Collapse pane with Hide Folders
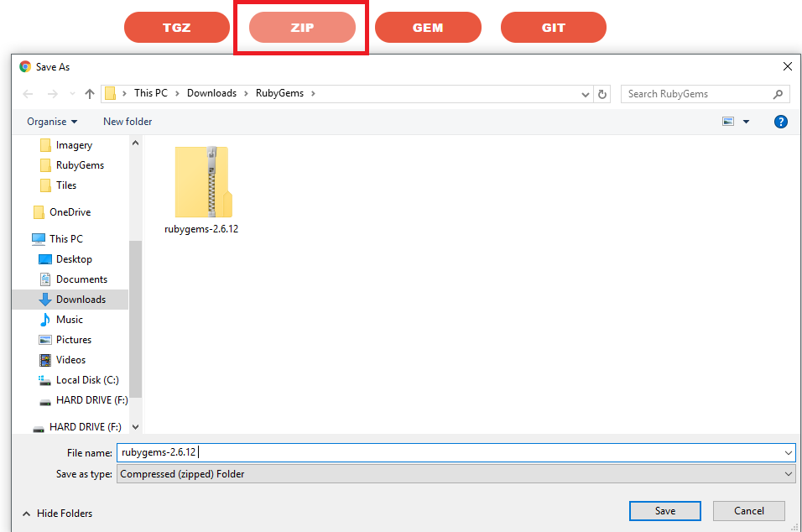This screenshot has height=532, width=802. pos(57,514)
